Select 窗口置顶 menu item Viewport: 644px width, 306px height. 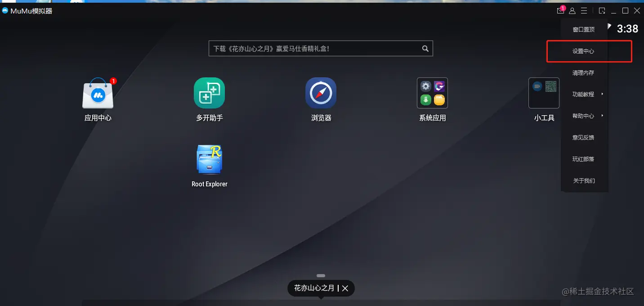584,29
